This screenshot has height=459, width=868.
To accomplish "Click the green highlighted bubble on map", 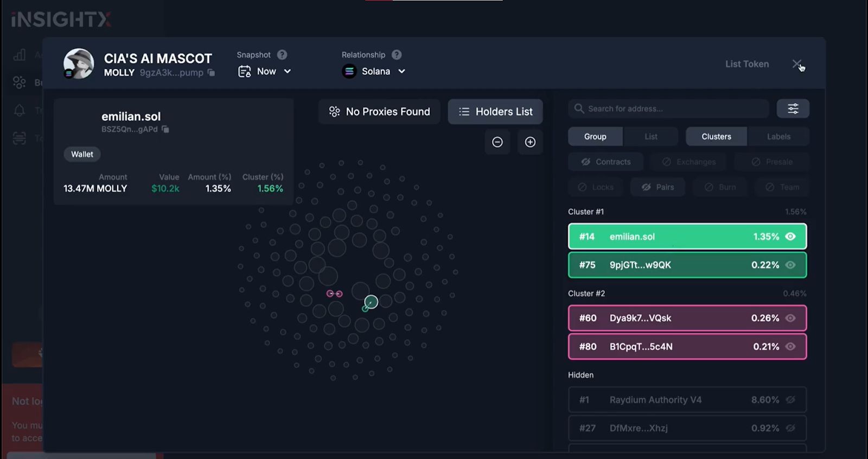I will pyautogui.click(x=371, y=302).
